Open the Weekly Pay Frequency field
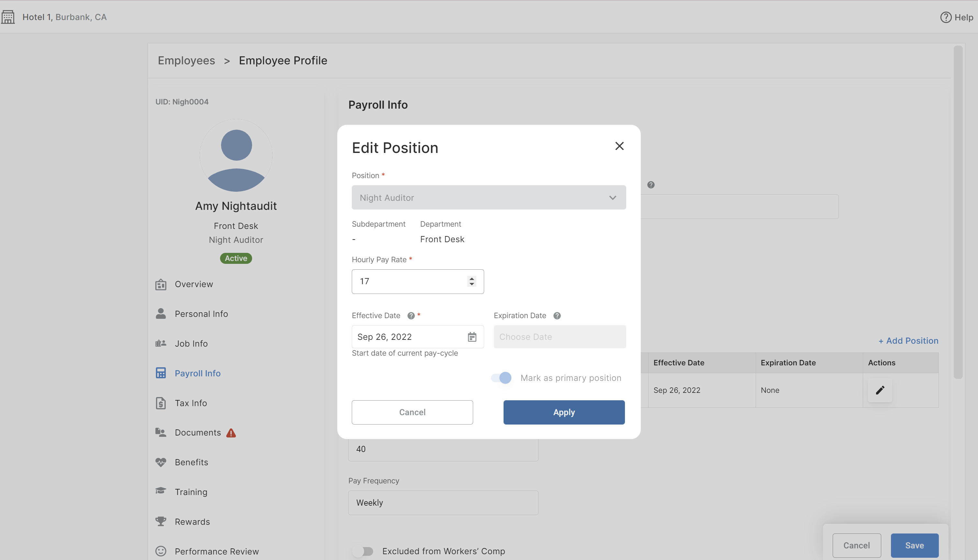This screenshot has width=978, height=560. (443, 503)
